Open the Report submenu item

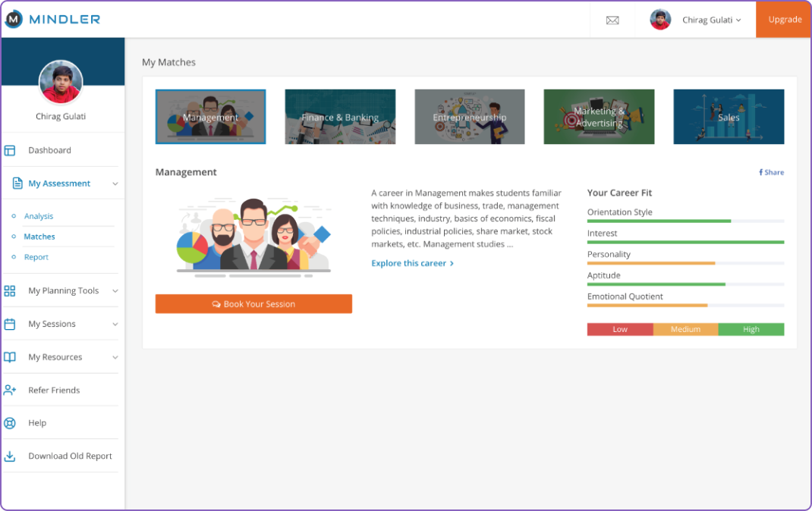pos(36,257)
